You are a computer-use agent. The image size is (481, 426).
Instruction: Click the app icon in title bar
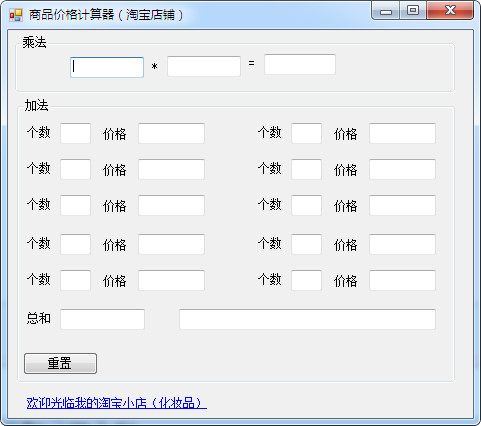click(15, 15)
